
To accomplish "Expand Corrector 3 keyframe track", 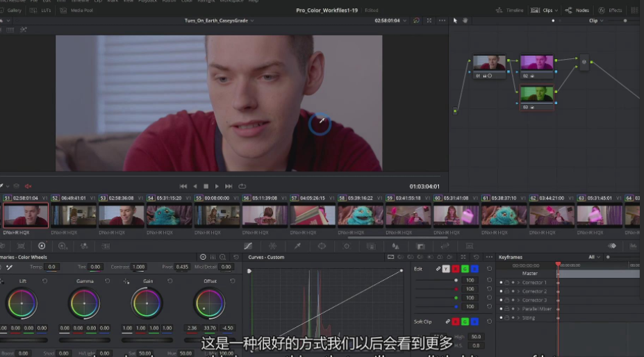I will point(518,300).
